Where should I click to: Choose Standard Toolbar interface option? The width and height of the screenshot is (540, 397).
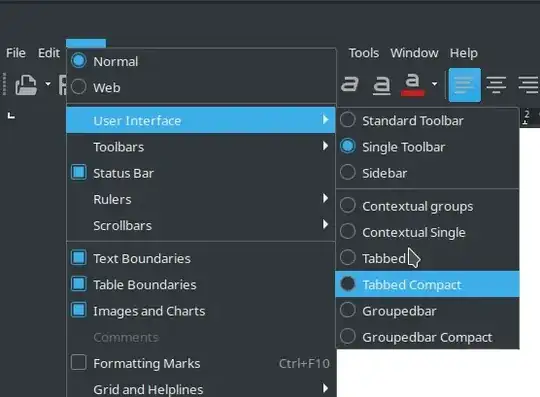[427, 121]
